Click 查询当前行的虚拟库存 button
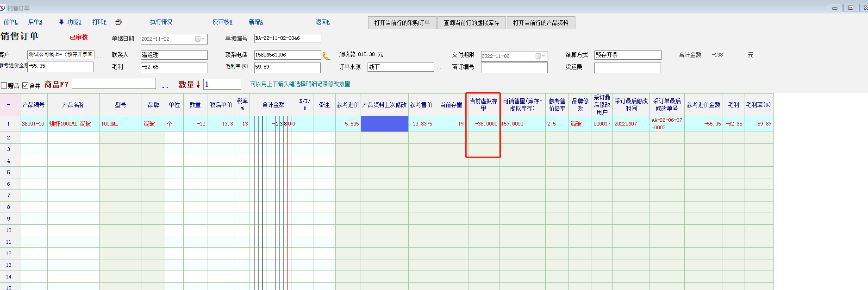 point(471,23)
